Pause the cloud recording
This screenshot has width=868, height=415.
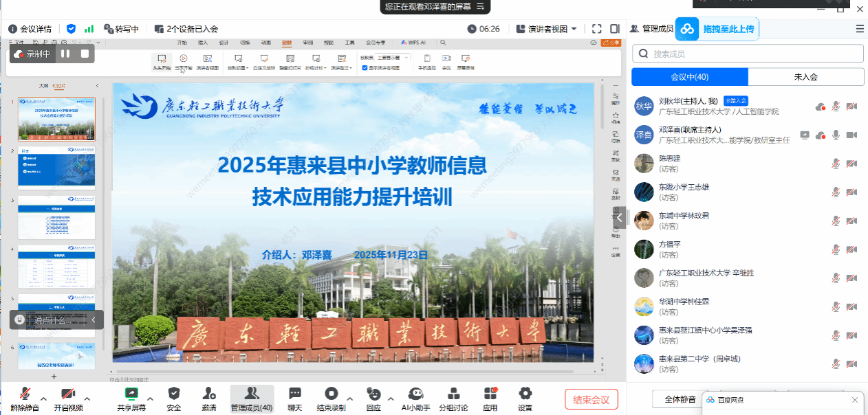(x=65, y=54)
